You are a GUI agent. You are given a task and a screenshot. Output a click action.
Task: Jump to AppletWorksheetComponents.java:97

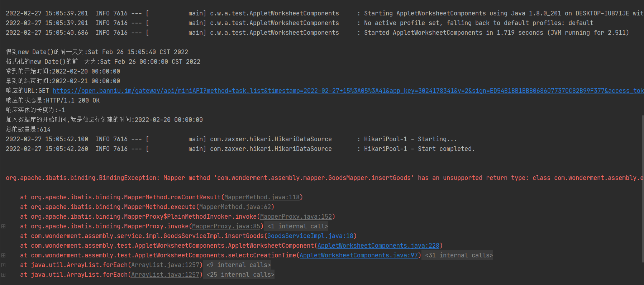click(x=359, y=255)
